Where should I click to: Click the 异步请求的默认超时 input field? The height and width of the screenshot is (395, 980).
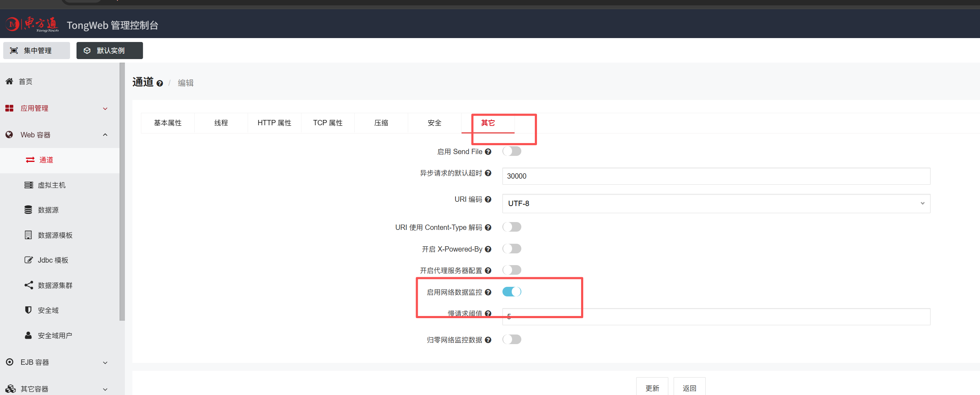[716, 176]
